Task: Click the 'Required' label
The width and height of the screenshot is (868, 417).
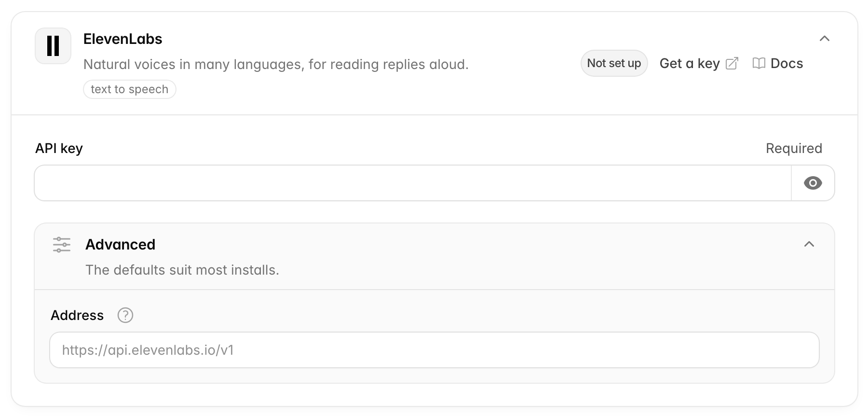Action: [794, 148]
